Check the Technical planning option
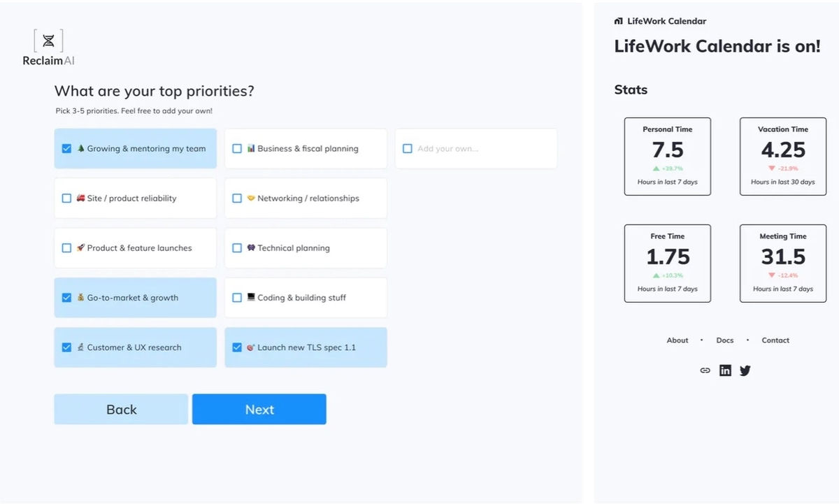839x504 pixels. 237,248
